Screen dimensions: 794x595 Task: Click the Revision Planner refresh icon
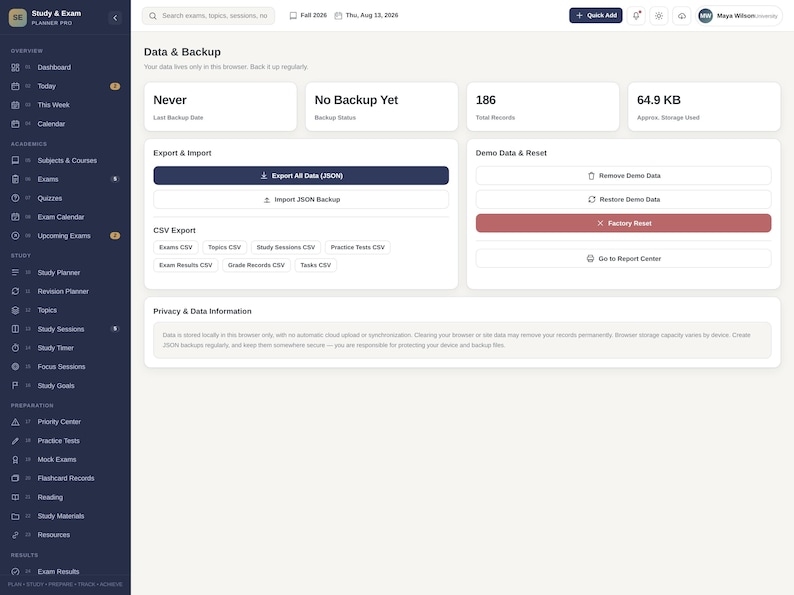(15, 291)
